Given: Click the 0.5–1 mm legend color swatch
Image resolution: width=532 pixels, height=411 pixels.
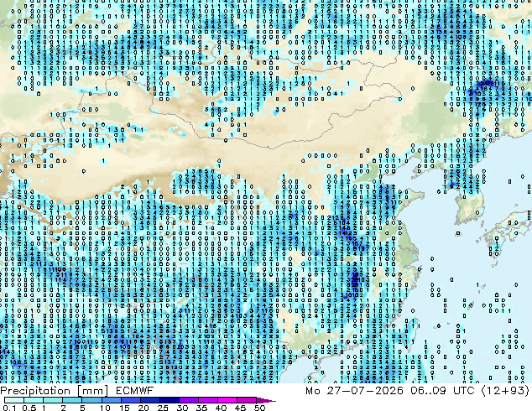Looking at the screenshot, I should click(34, 400).
